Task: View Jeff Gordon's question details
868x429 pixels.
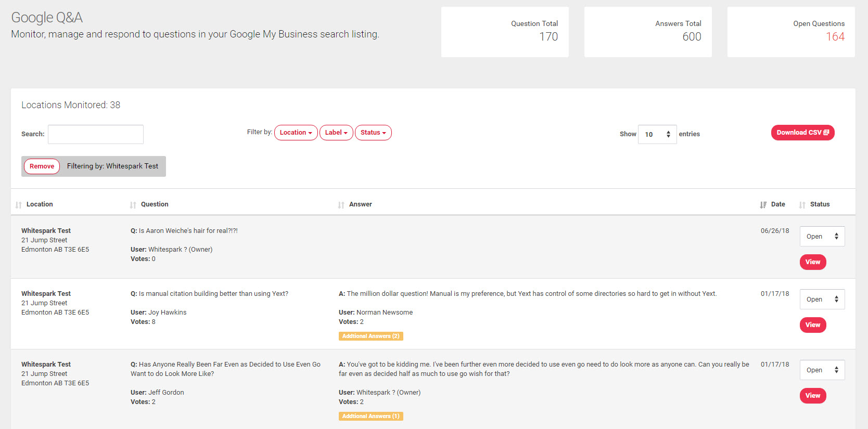Action: point(812,396)
